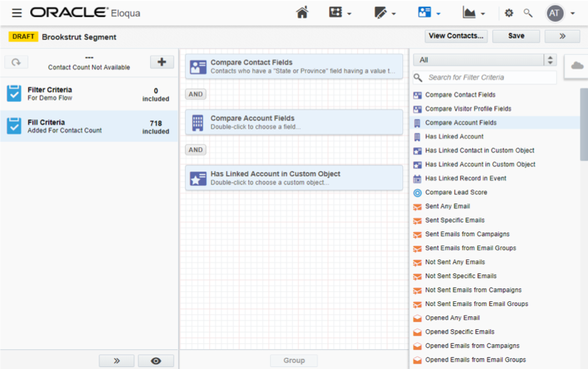The image size is (588, 369).
Task: Click the Compare Account Fields building icon on canvas
Action: click(x=197, y=123)
